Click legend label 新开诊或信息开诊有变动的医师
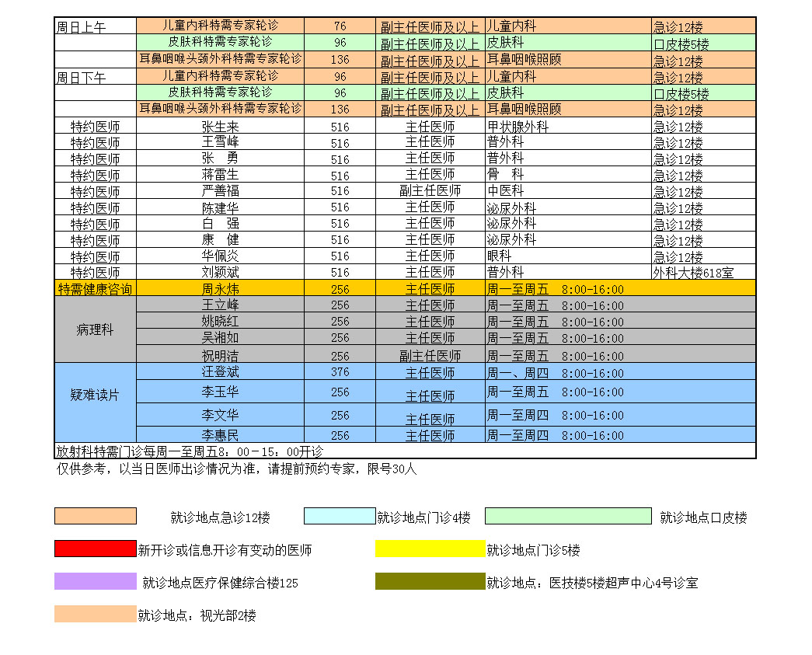 225,550
